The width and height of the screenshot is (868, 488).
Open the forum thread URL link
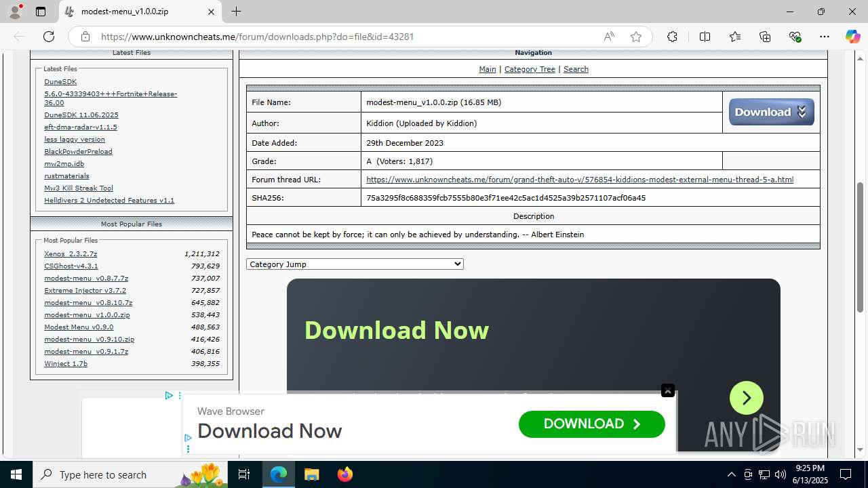tap(580, 180)
